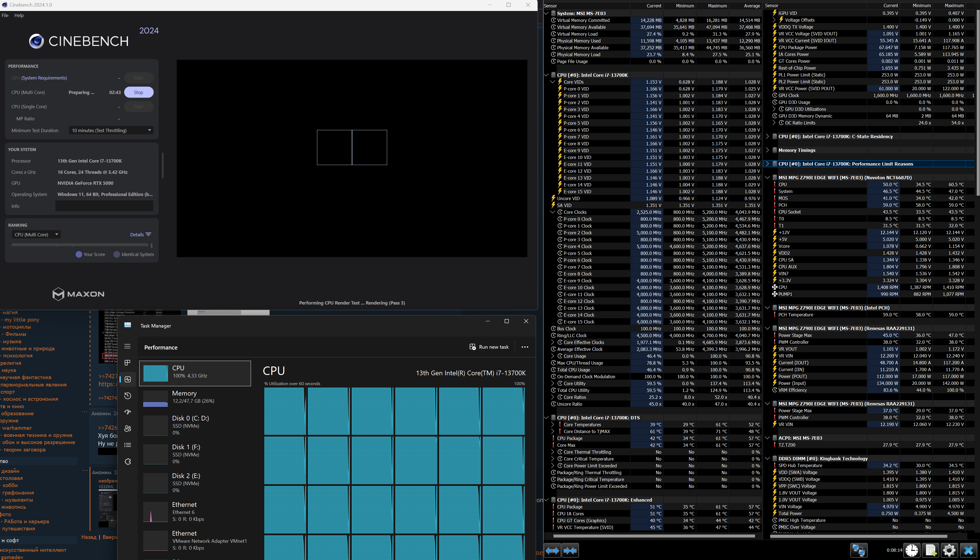Open HWiNFO sensor settings gear
Viewport: 980px width, 560px height.
tap(949, 550)
